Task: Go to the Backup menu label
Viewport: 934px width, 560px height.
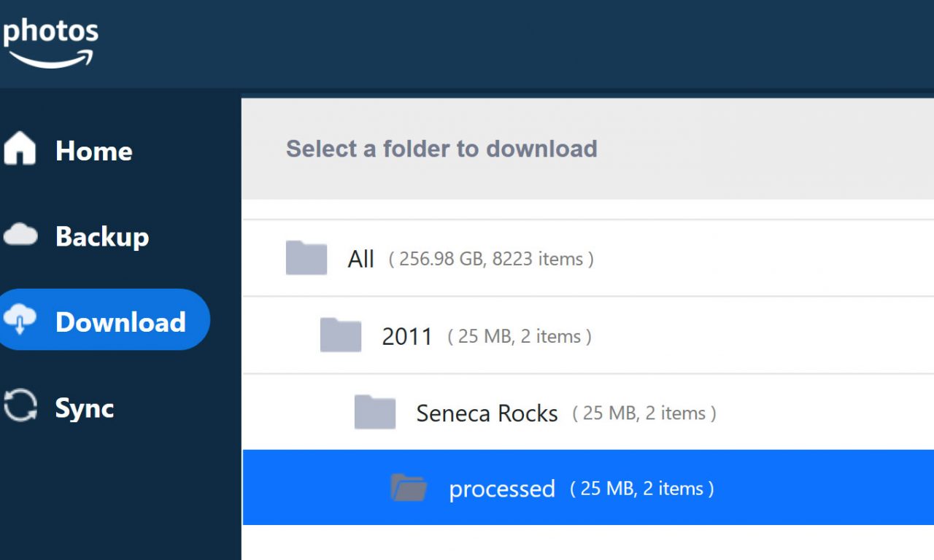Action: [102, 236]
